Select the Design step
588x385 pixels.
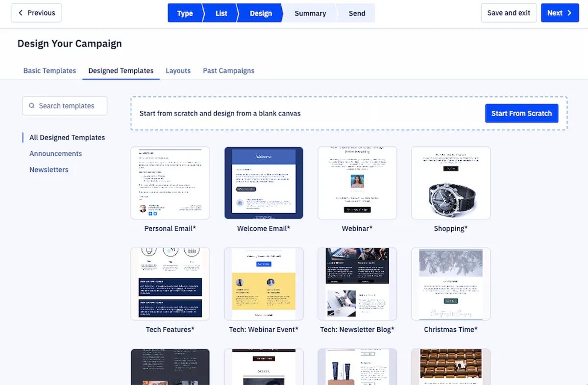point(261,13)
